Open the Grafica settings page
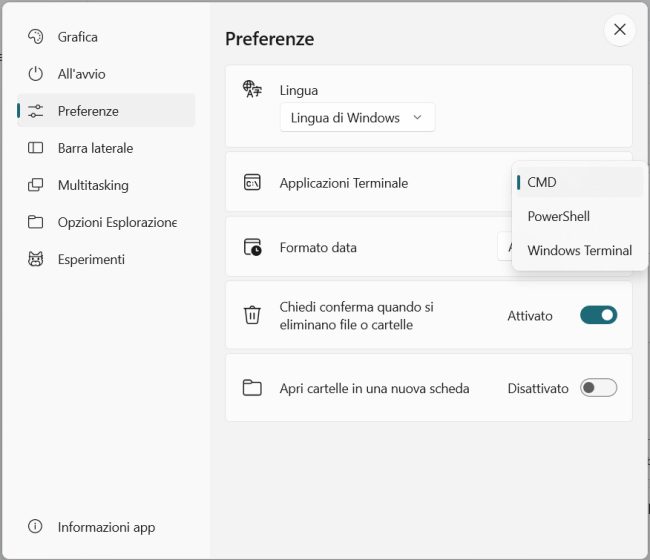This screenshot has width=650, height=560. 106,37
